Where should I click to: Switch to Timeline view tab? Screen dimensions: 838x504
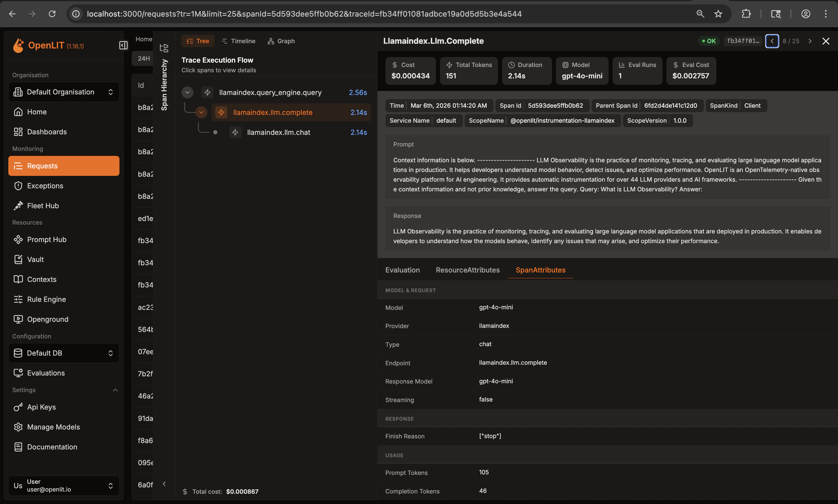(x=239, y=41)
